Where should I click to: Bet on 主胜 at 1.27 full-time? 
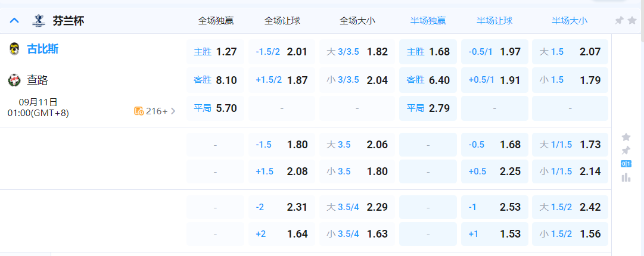tap(216, 52)
